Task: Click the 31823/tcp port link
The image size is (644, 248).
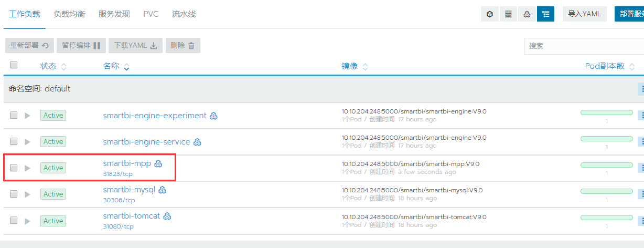Action: (x=118, y=174)
